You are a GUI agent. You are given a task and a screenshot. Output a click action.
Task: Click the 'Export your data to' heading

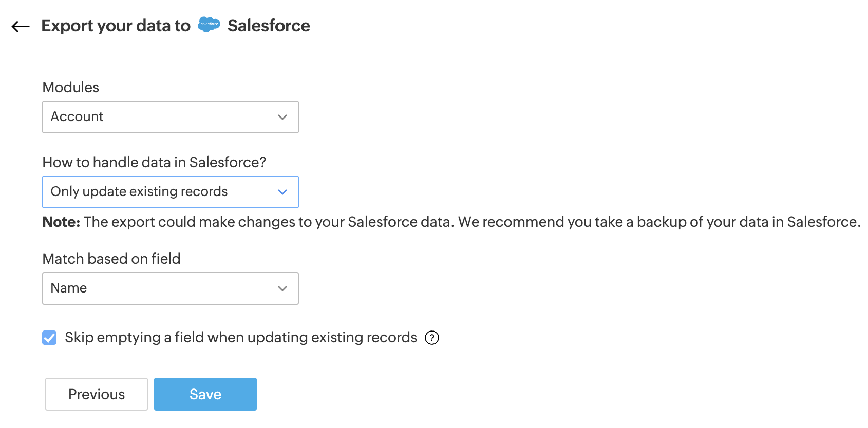(116, 26)
